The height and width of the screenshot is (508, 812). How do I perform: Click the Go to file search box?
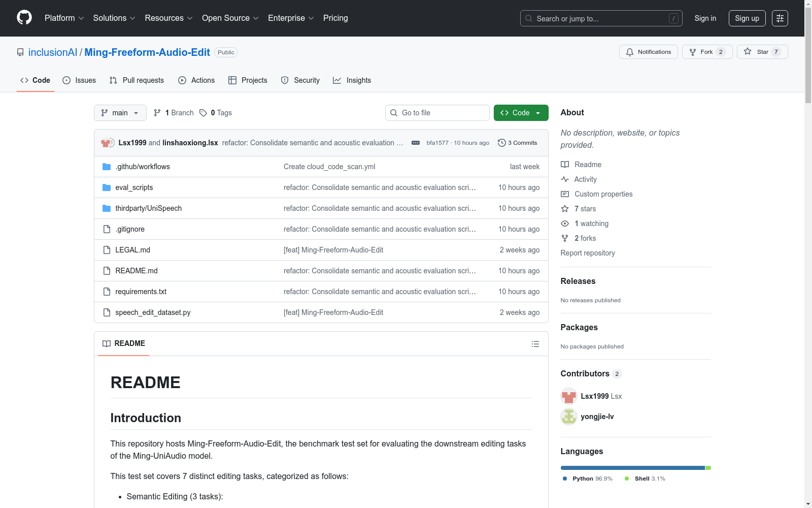point(437,113)
